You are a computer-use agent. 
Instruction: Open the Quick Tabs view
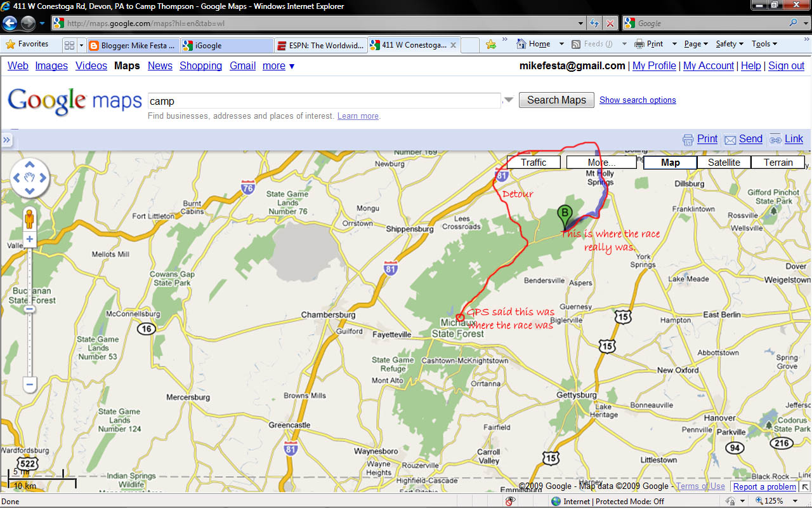point(68,45)
